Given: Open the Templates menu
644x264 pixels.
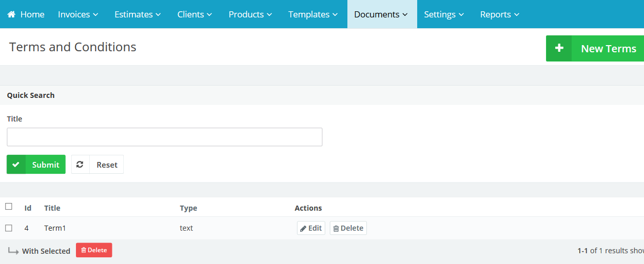Looking at the screenshot, I should 313,14.
